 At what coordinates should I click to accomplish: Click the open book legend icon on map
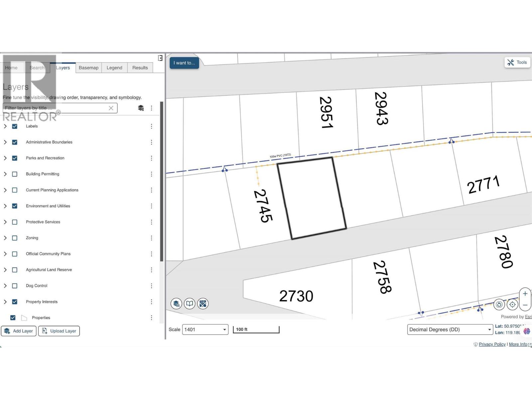click(190, 304)
